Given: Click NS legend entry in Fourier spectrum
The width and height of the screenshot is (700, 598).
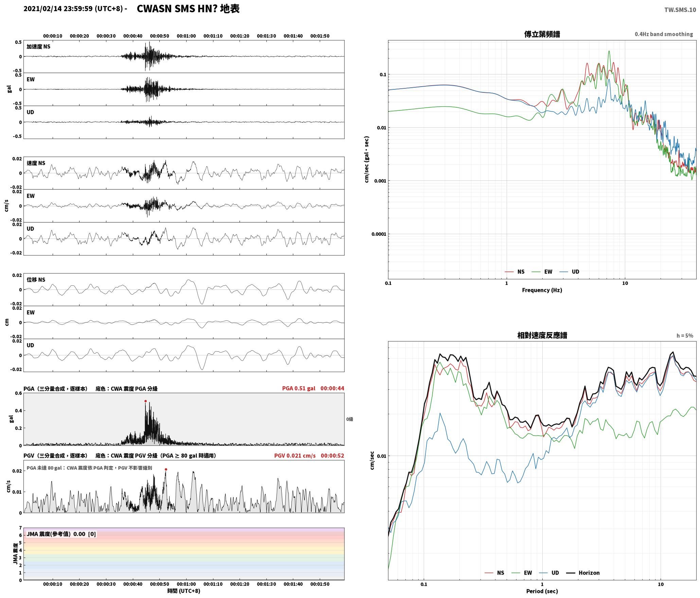Looking at the screenshot, I should (514, 272).
